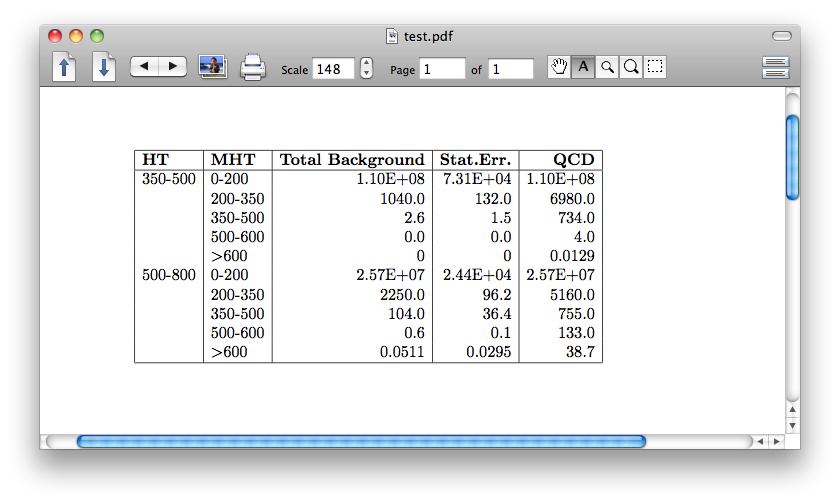Click the vertical scroll down arrow

point(792,426)
